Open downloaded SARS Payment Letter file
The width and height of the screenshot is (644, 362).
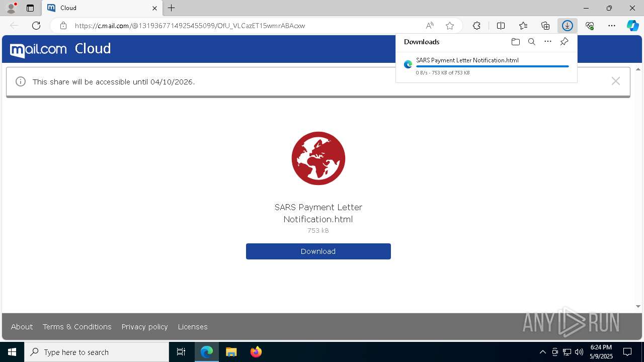point(467,60)
